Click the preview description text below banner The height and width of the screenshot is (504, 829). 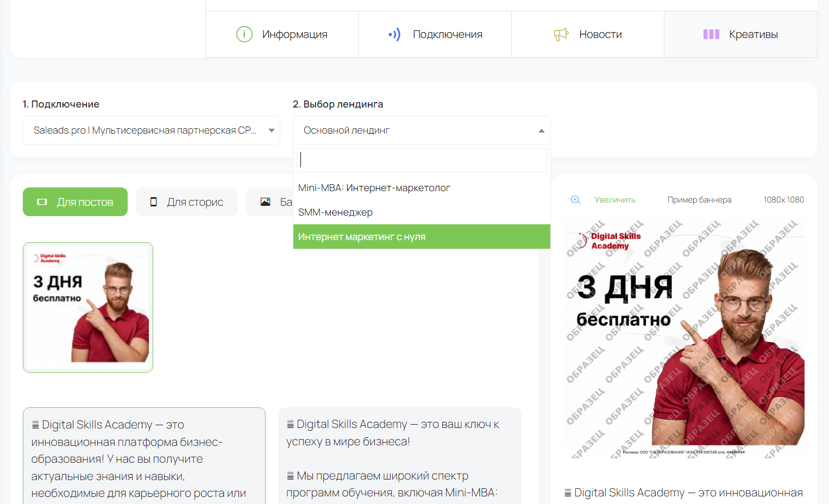683,493
